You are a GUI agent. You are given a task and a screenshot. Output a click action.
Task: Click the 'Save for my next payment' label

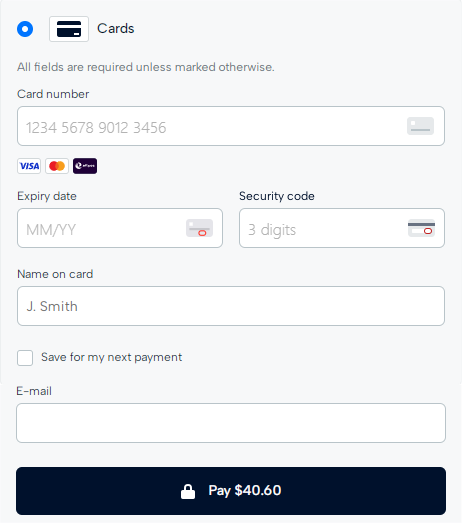tap(111, 357)
